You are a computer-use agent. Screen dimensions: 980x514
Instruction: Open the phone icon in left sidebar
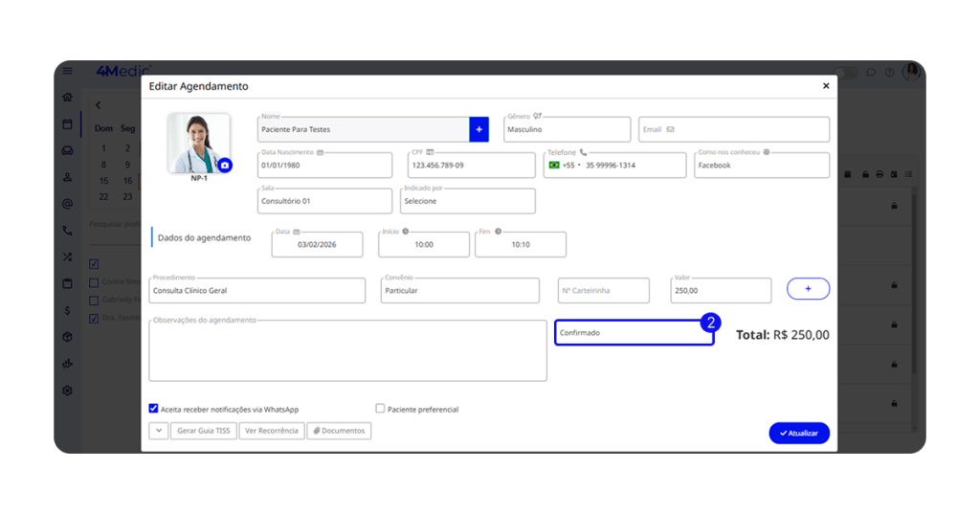[x=67, y=231]
